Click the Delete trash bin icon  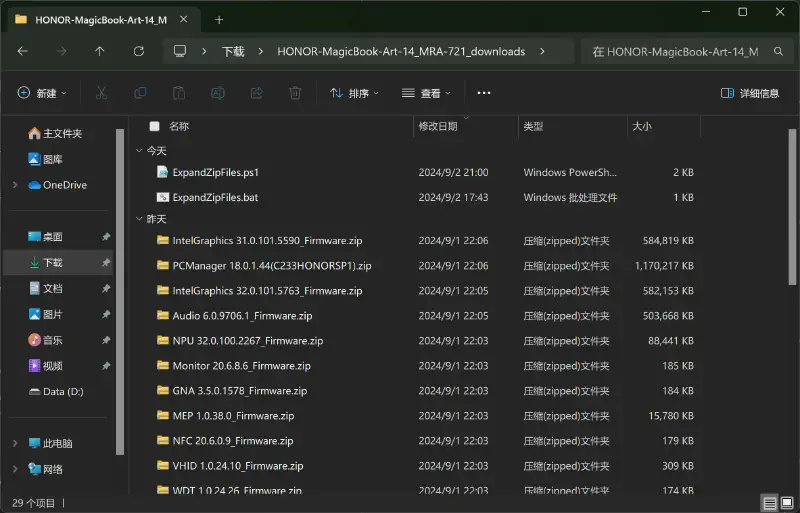pyautogui.click(x=295, y=93)
